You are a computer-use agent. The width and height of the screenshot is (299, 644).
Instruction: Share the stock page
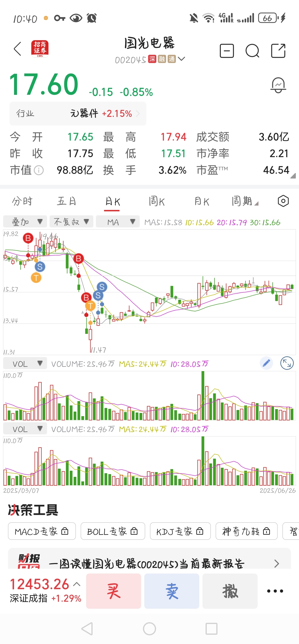(278, 51)
